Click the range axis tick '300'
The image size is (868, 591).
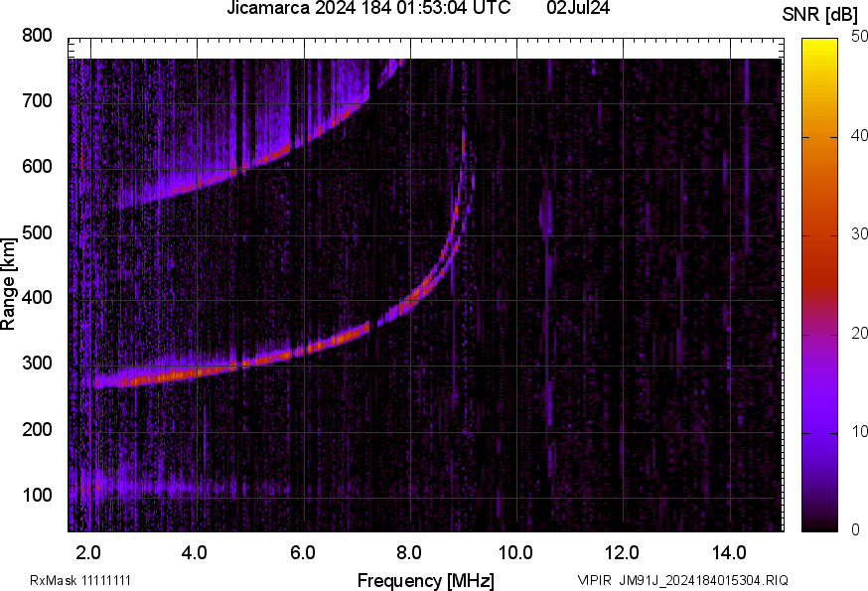37,364
